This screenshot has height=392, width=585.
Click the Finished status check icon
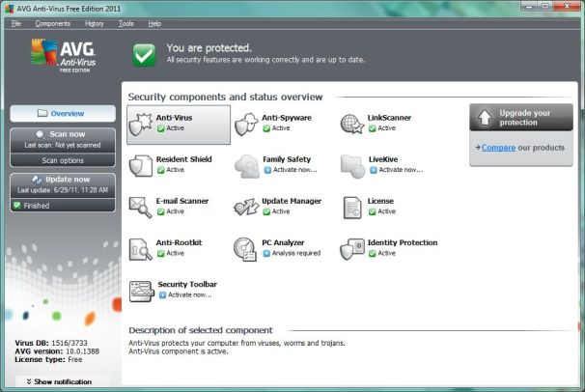click(x=16, y=205)
